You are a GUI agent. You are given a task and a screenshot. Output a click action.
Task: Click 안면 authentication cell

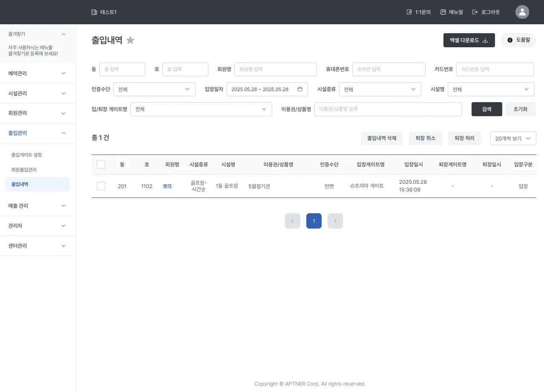(x=329, y=186)
